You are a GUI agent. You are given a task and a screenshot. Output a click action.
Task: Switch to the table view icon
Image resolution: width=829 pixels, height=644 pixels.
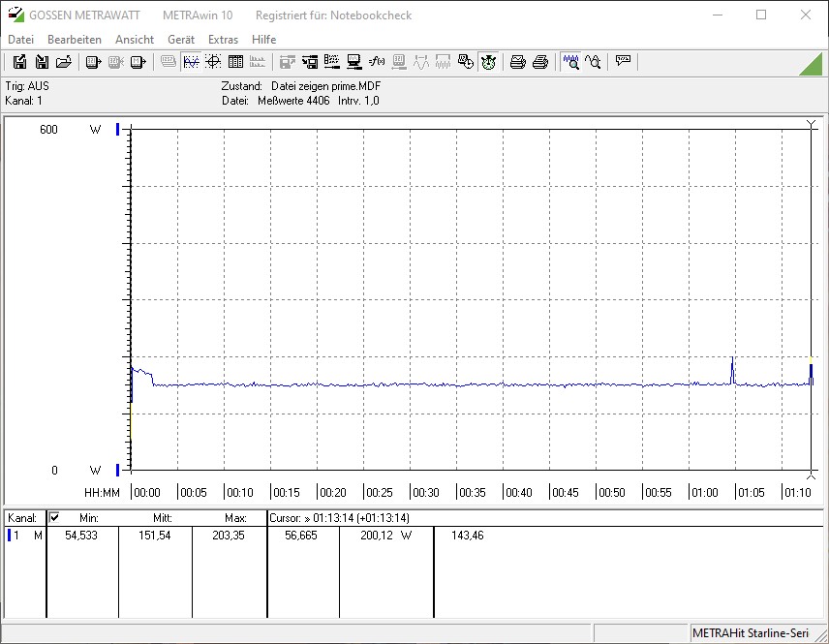235,62
